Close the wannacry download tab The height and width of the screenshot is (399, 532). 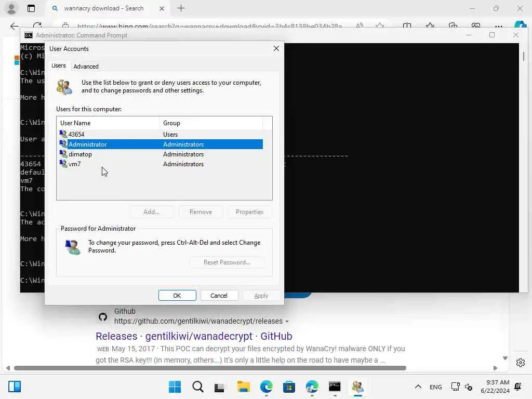[162, 8]
